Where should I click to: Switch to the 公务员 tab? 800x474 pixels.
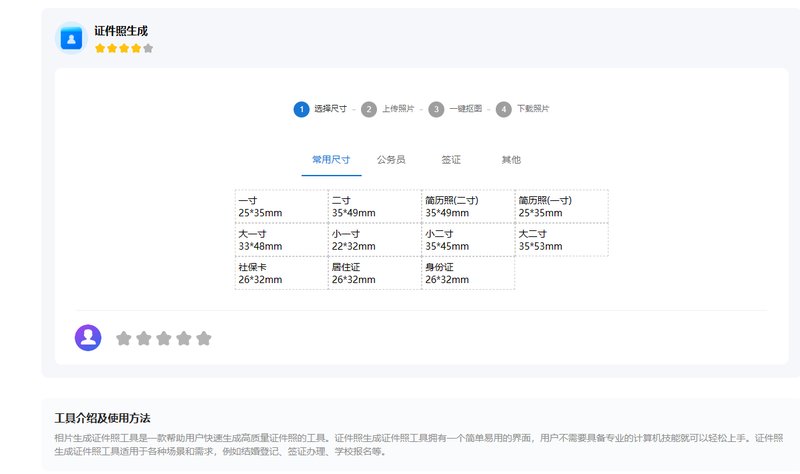(391, 160)
